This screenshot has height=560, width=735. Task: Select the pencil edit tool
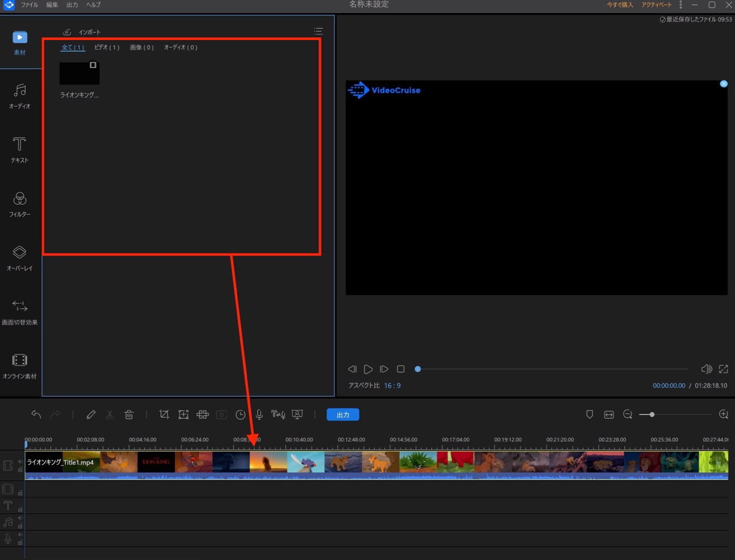click(91, 414)
